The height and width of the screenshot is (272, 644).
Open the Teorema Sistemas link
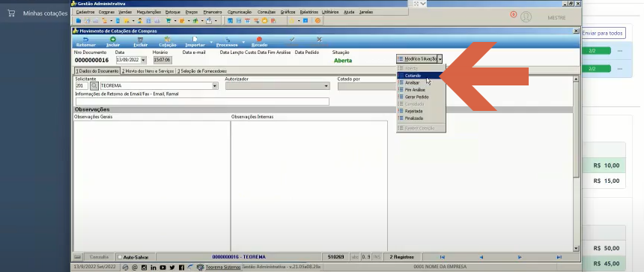[223, 268]
